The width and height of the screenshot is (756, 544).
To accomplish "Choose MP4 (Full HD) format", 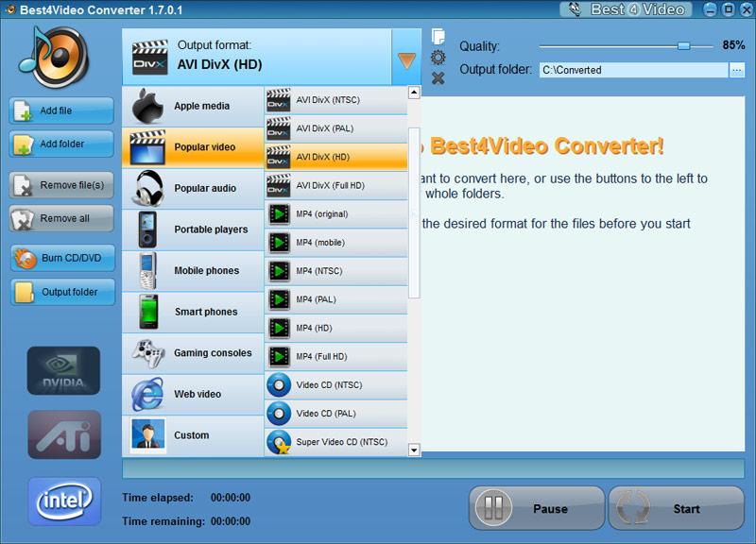I will click(x=336, y=357).
